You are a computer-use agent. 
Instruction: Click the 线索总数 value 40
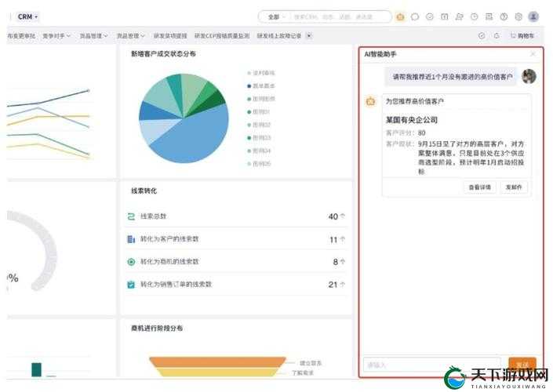pyautogui.click(x=333, y=216)
